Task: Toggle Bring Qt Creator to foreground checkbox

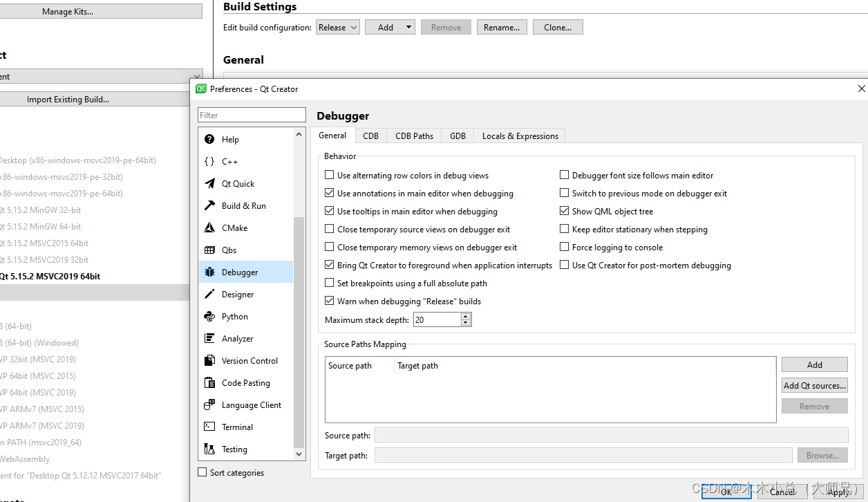Action: pos(330,266)
